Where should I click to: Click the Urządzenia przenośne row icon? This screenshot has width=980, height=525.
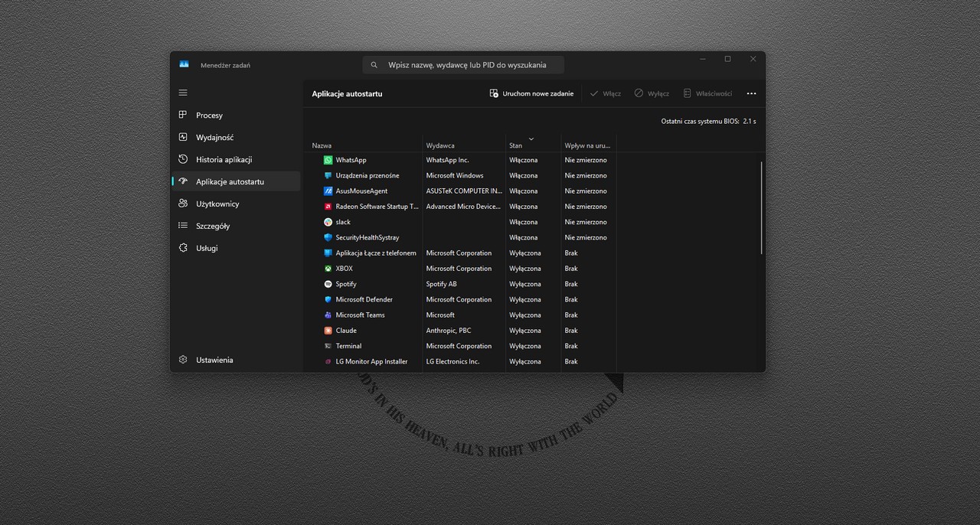pos(328,175)
